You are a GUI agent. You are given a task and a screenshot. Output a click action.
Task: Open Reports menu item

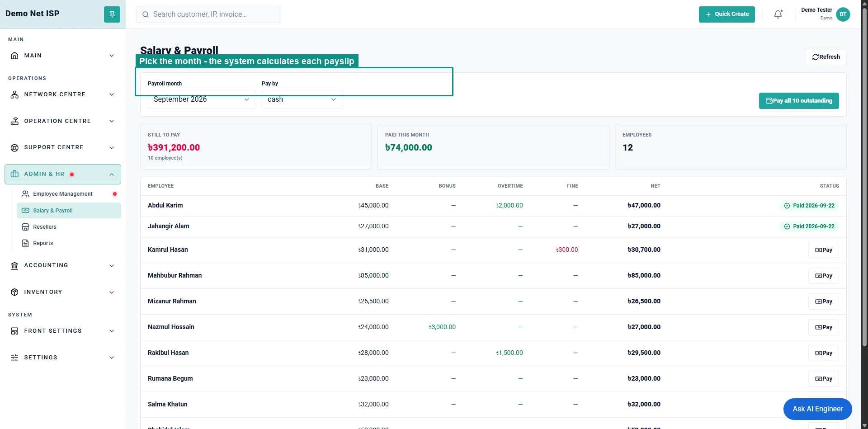pyautogui.click(x=69, y=243)
